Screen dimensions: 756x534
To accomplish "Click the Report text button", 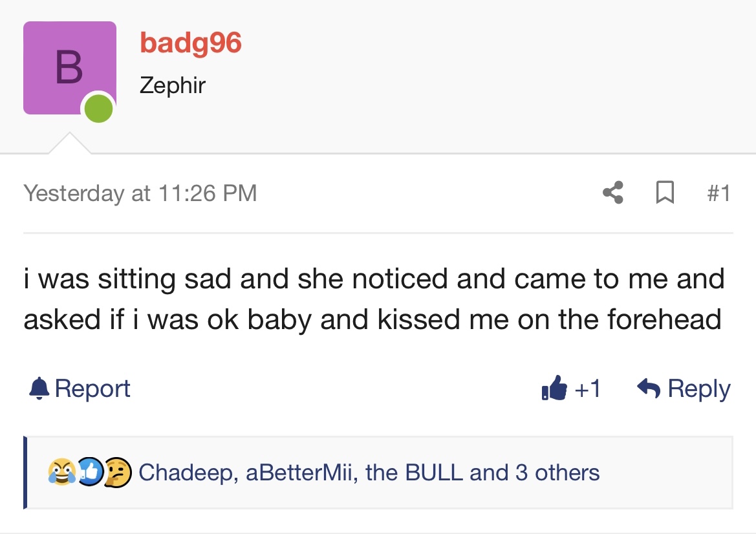I will point(92,389).
